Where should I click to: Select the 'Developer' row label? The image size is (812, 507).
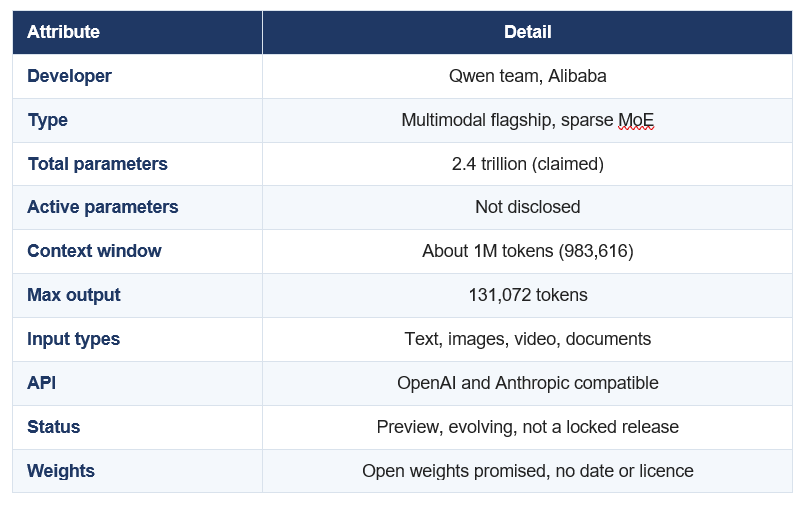click(x=69, y=76)
